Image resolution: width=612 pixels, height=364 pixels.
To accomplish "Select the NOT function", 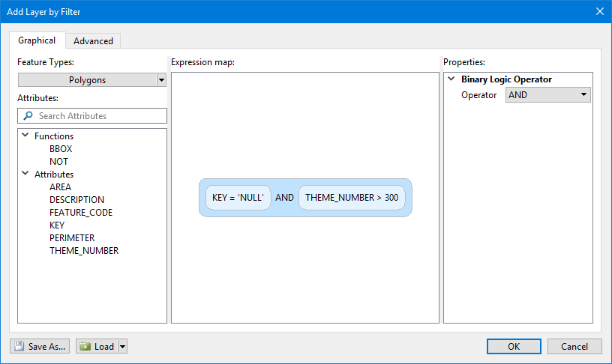I will tap(58, 162).
